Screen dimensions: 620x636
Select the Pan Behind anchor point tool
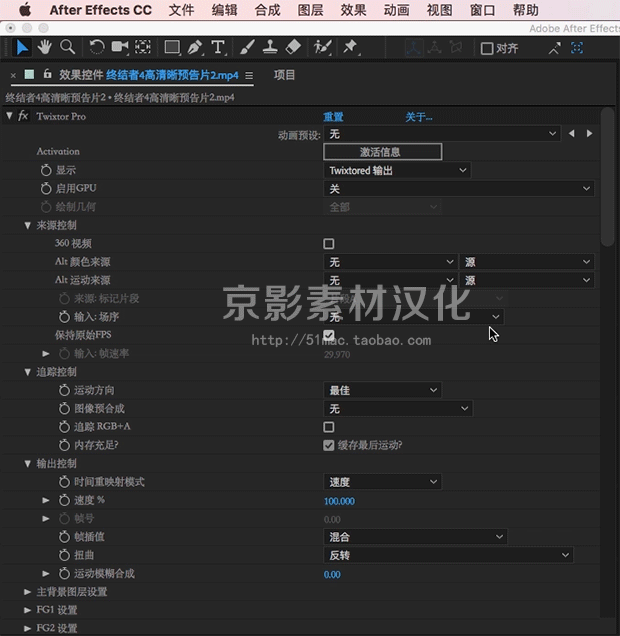coord(143,47)
